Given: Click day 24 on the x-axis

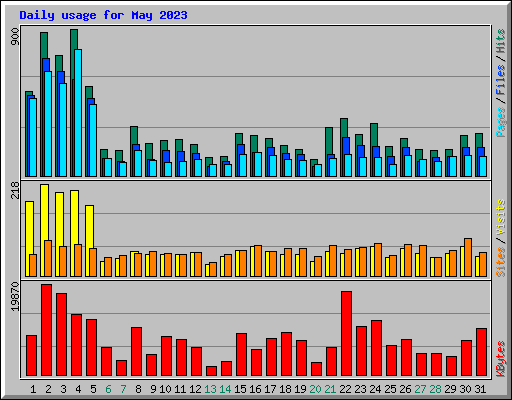Looking at the screenshot, I should click(375, 389).
